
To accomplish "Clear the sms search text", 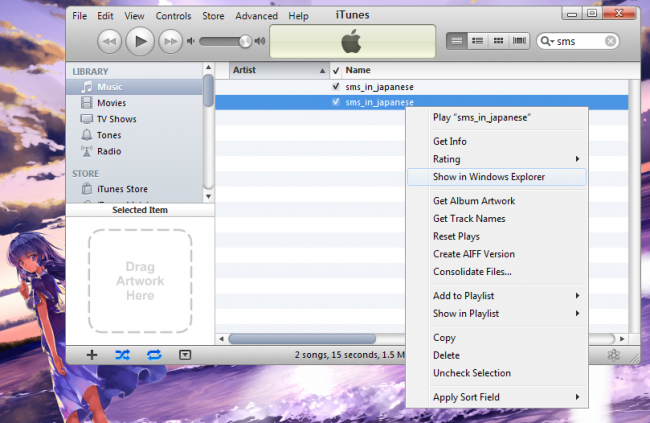I will (610, 41).
